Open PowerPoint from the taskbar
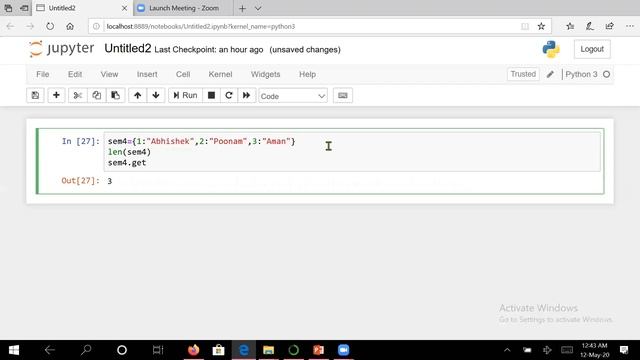640x360 pixels. [318, 350]
